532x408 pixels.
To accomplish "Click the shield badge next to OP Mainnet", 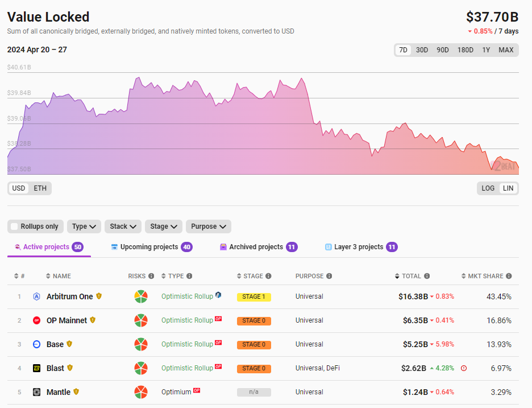I will pos(93,320).
